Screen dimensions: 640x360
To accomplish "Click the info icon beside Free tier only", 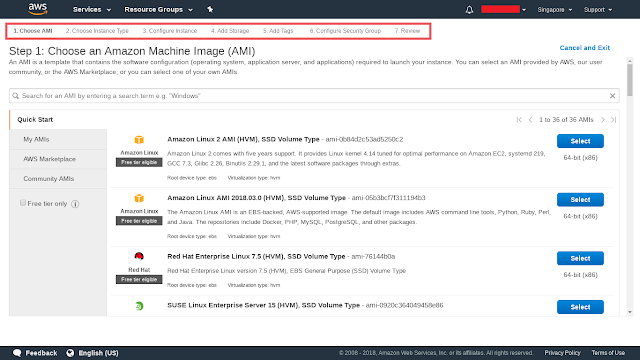I will (x=75, y=204).
